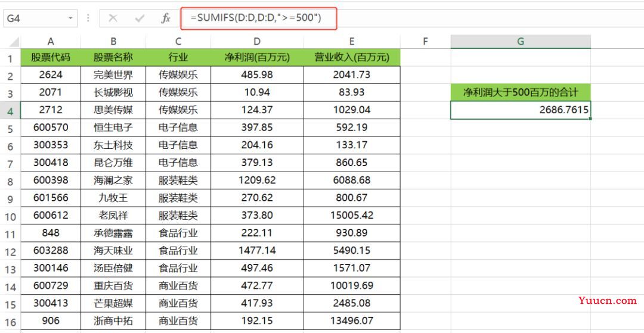Click the Enter checkmark formula icon
The image size is (644, 333).
click(140, 18)
